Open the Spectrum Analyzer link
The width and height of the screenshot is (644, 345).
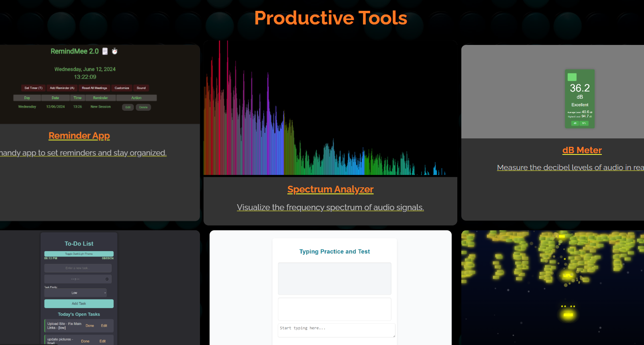330,189
